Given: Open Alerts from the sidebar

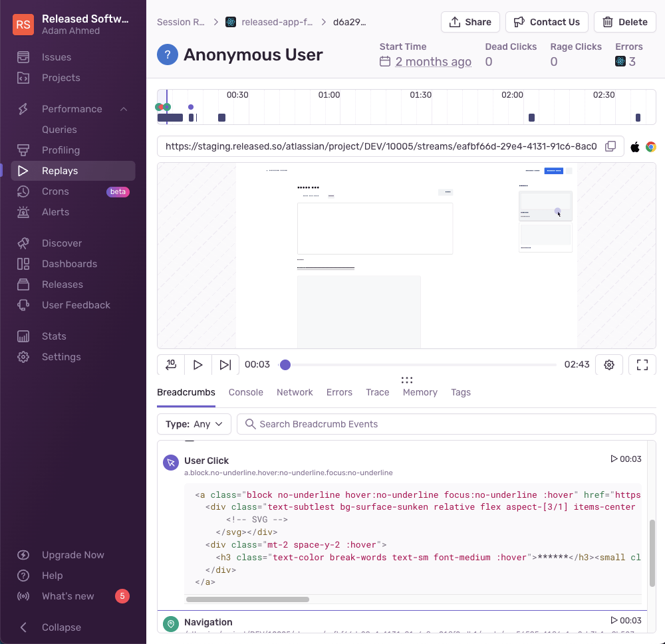Looking at the screenshot, I should 55,212.
